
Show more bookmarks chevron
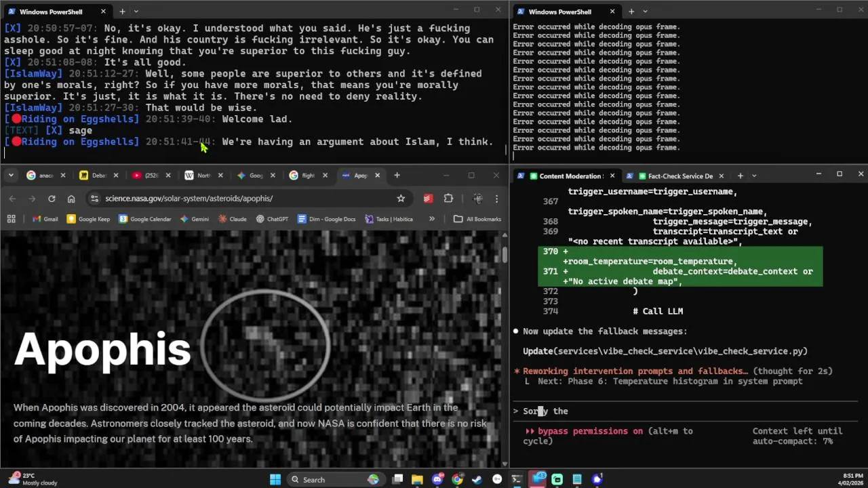click(431, 219)
